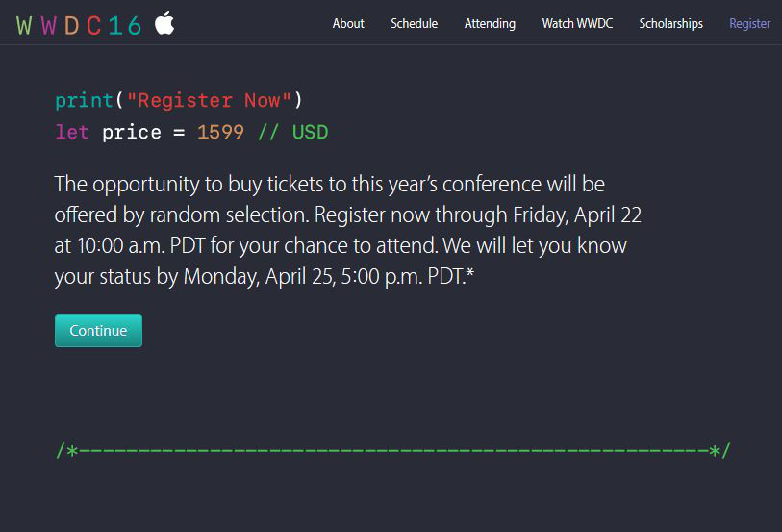
Task: Click the purple 'let' keyword
Action: point(72,132)
